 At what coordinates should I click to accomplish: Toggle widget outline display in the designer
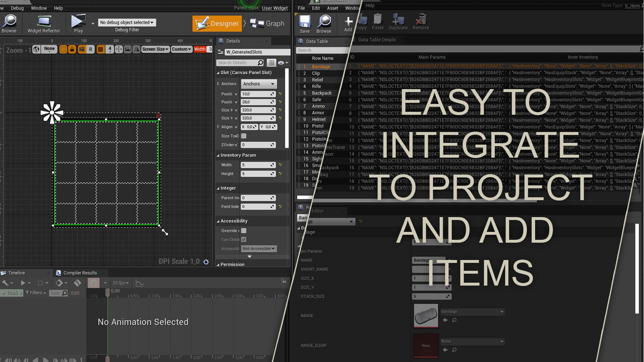(x=63, y=49)
